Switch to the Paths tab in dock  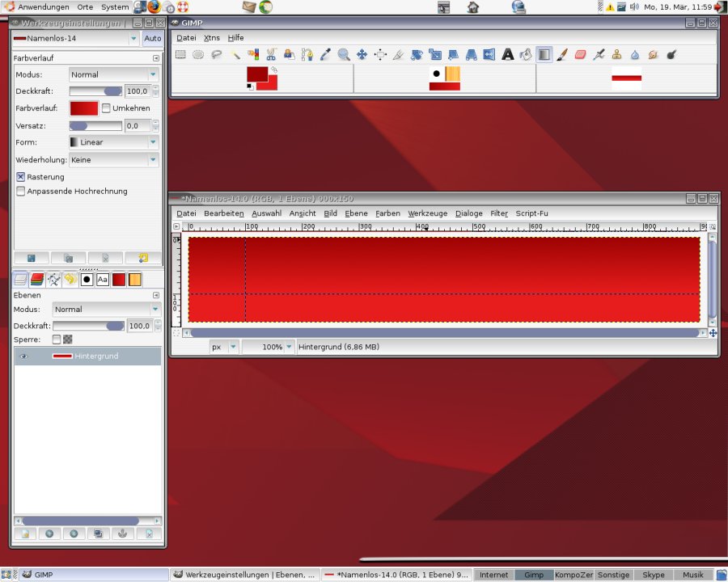click(x=54, y=280)
